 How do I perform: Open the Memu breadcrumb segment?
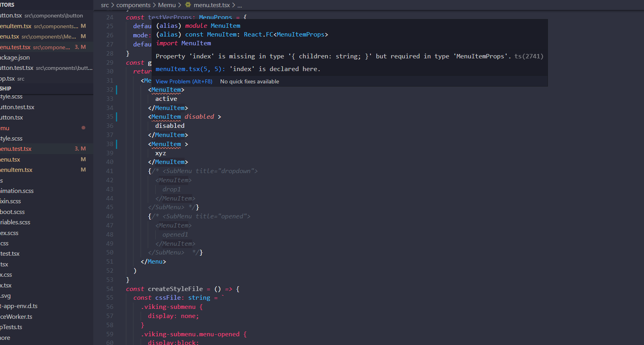tap(167, 5)
